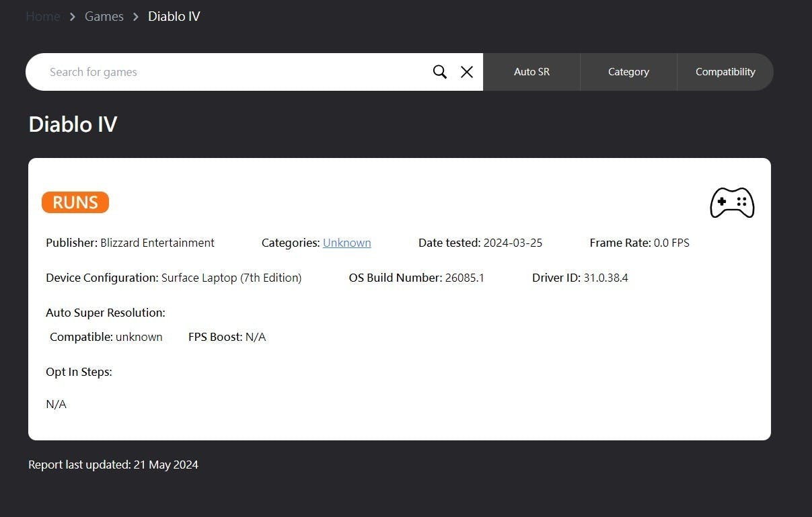Select Diablo IV breadcrumb item
The image size is (812, 517).
point(174,16)
